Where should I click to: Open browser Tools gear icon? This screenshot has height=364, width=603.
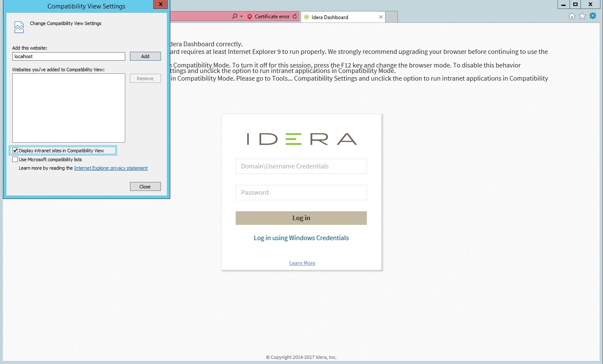point(593,16)
